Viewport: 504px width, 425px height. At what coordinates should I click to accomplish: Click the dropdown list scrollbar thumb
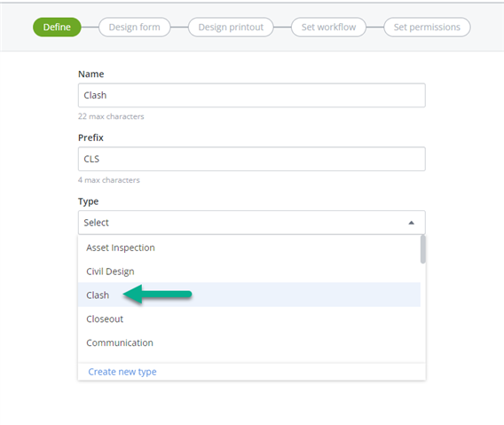click(423, 249)
